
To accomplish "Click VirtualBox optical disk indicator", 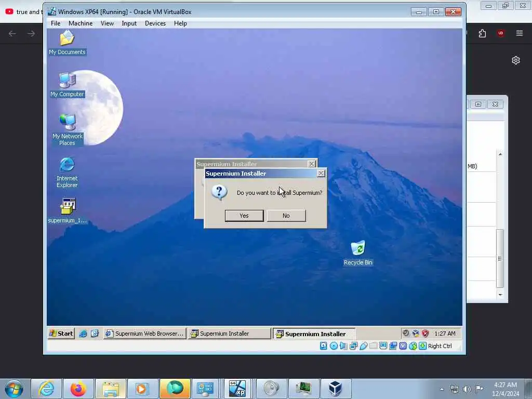I will tap(334, 345).
